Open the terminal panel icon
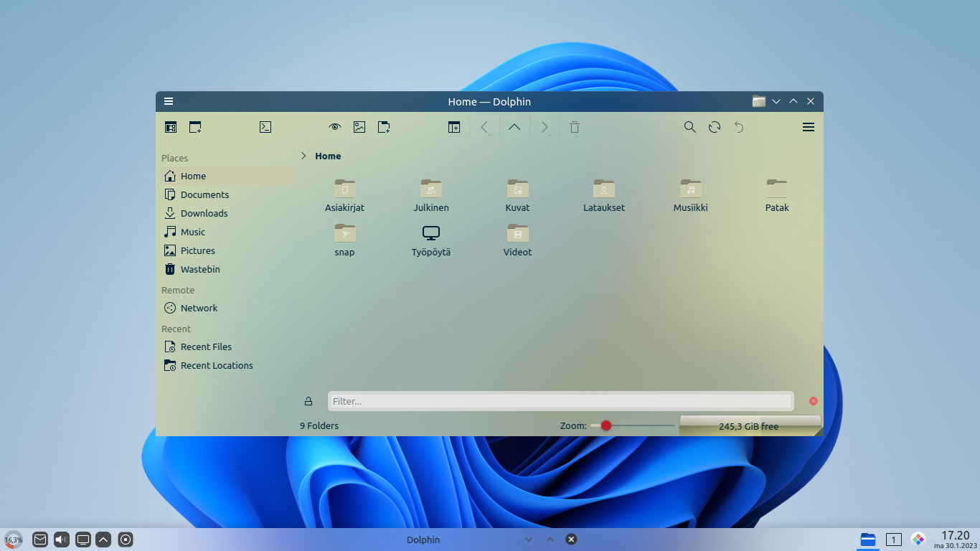The height and width of the screenshot is (551, 980). 265,127
